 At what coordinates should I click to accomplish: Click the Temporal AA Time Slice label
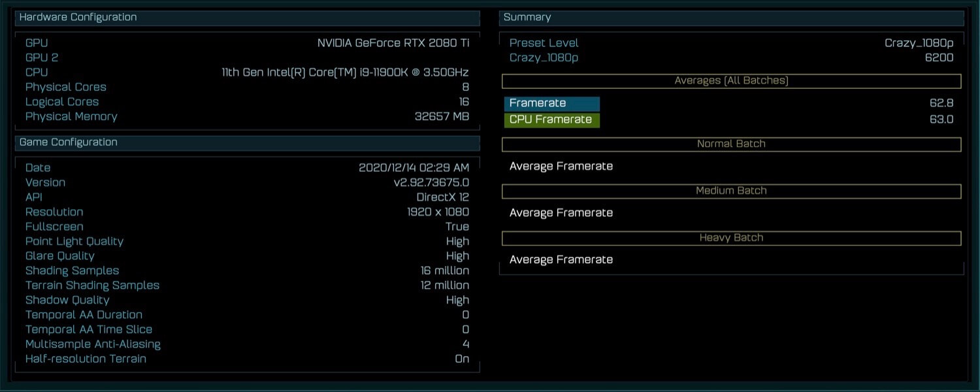coord(89,329)
